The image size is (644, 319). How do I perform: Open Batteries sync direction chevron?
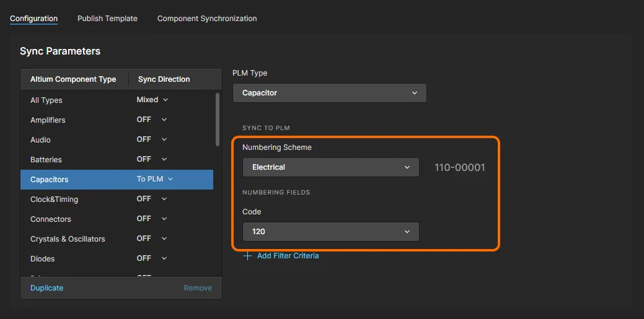pyautogui.click(x=164, y=159)
